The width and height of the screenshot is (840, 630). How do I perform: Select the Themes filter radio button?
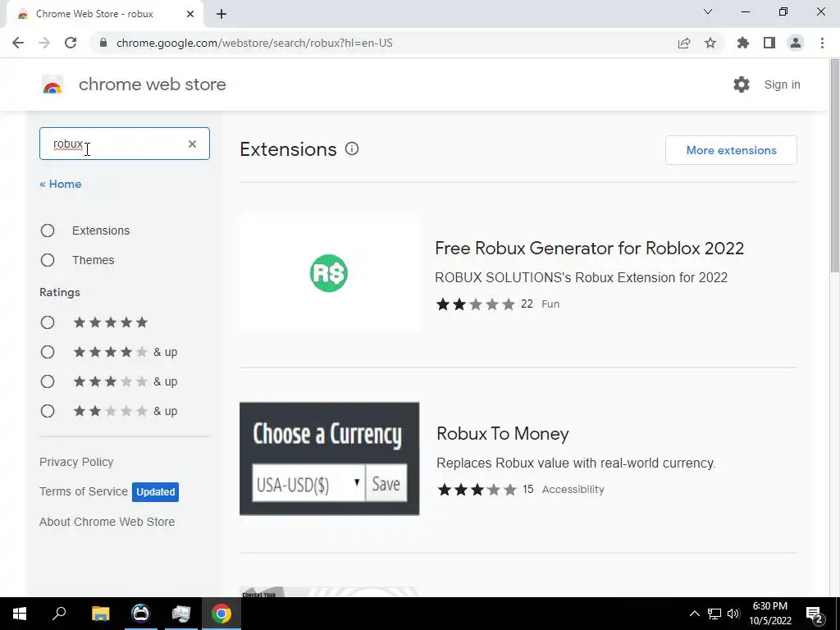[x=48, y=260]
